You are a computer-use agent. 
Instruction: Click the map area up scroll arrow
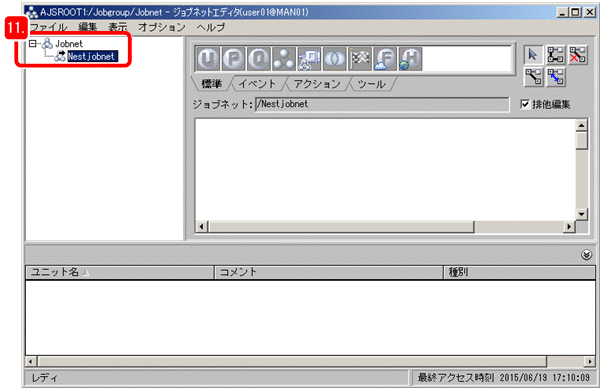(x=581, y=125)
